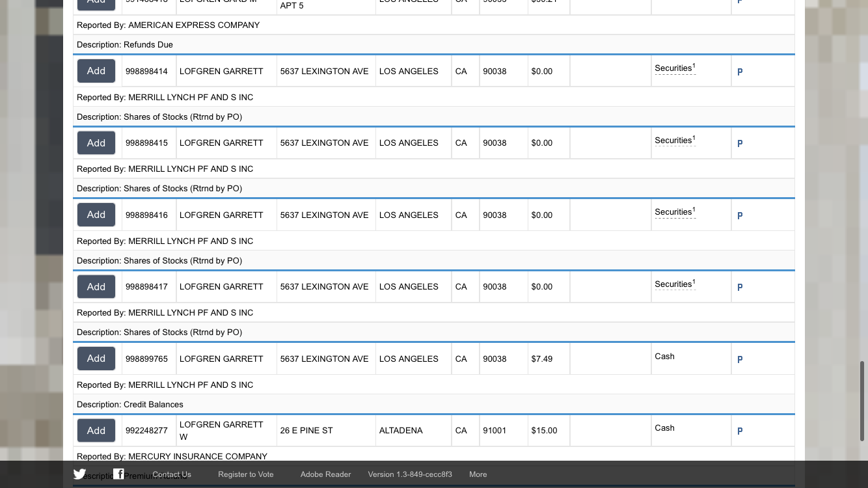Click Cash type for property 992248277
This screenshot has height=488, width=868.
tap(664, 427)
